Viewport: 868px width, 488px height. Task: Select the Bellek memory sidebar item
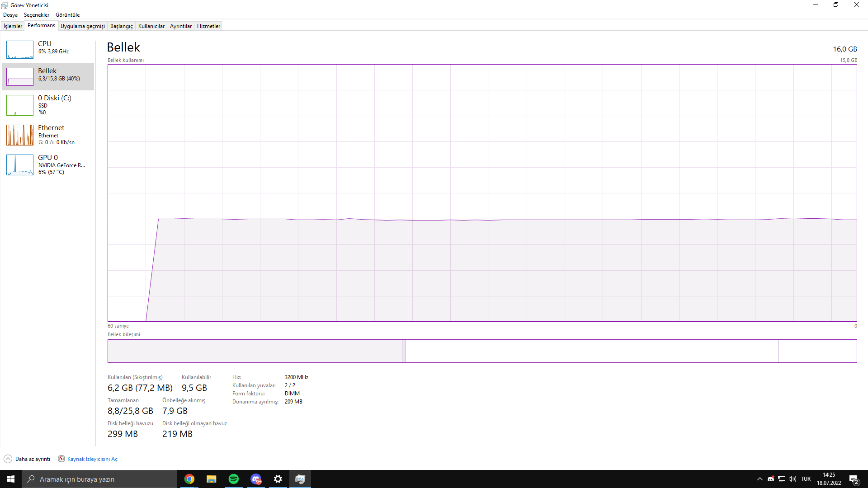click(48, 75)
